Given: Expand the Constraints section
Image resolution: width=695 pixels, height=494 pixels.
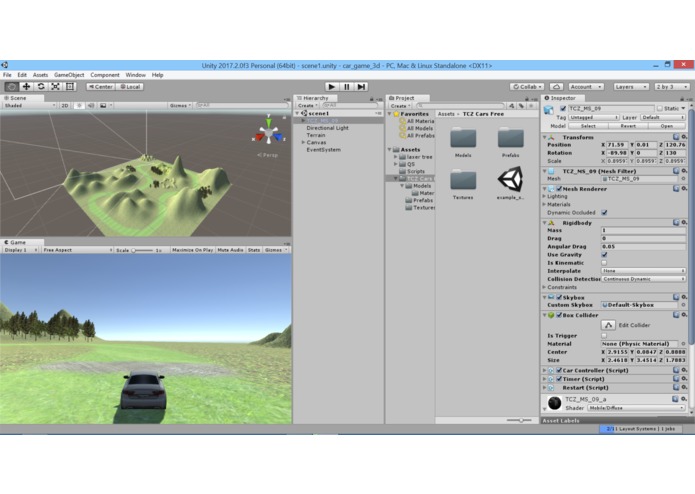Looking at the screenshot, I should pyautogui.click(x=544, y=287).
